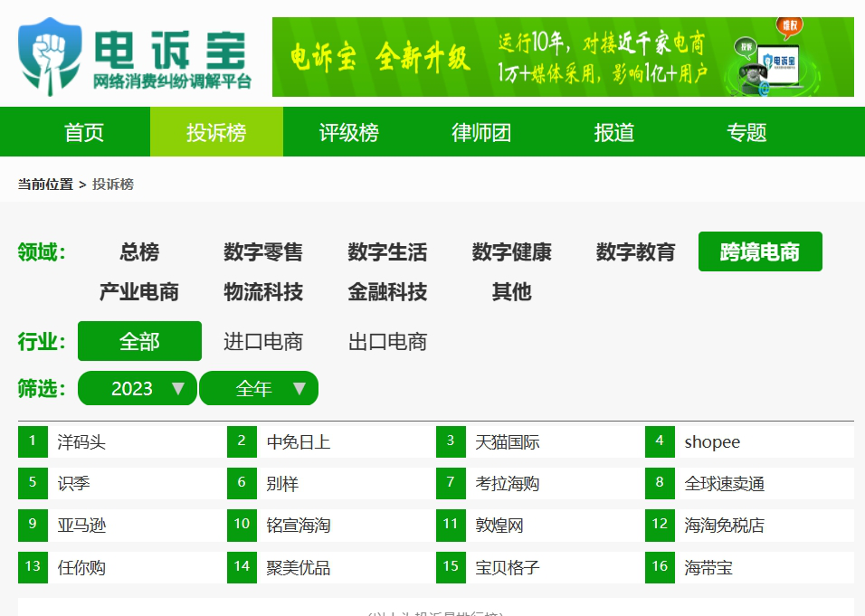Image resolution: width=865 pixels, height=616 pixels.
Task: Click the 电诉宝 shield fist logo
Action: click(50, 56)
